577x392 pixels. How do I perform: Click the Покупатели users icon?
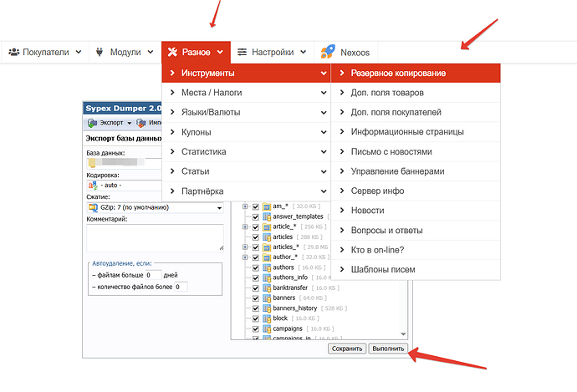[14, 52]
